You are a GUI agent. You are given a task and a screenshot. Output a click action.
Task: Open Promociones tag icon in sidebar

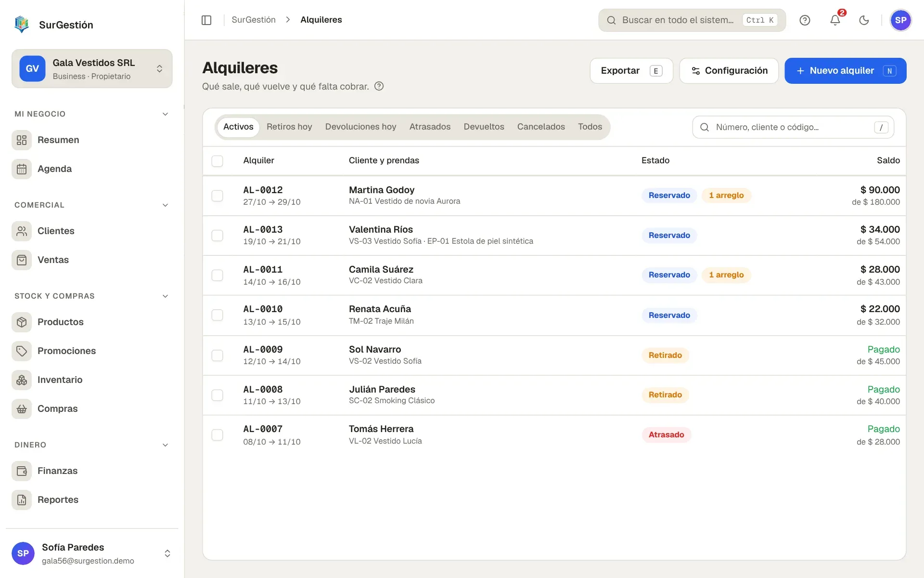pyautogui.click(x=22, y=351)
